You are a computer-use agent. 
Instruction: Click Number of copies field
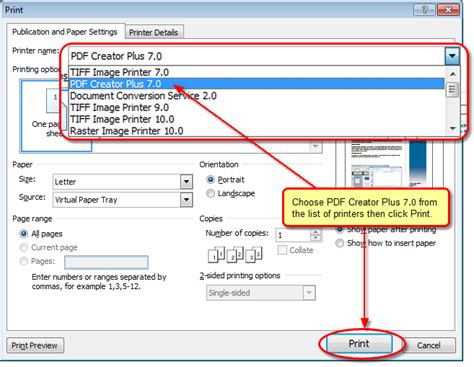click(x=292, y=235)
